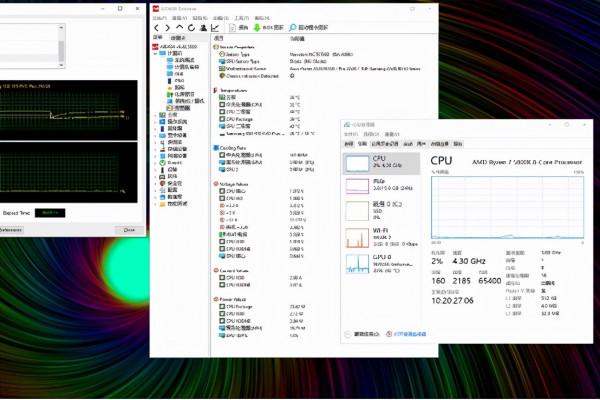
Task: Click the Current value column header
Action: pos(297,38)
